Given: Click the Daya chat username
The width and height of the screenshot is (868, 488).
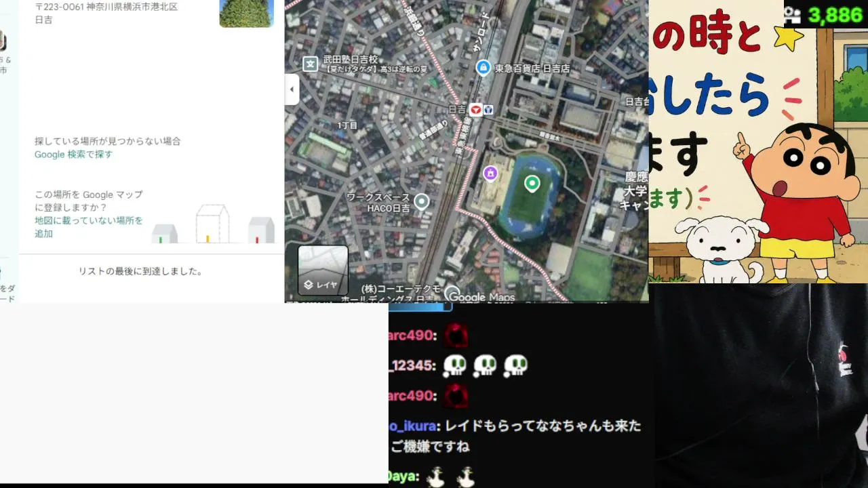Looking at the screenshot, I should 402,476.
